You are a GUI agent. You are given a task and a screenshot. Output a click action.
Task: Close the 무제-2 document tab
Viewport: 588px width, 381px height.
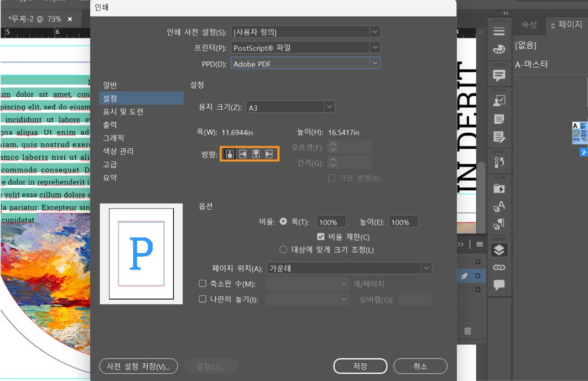pyautogui.click(x=70, y=19)
